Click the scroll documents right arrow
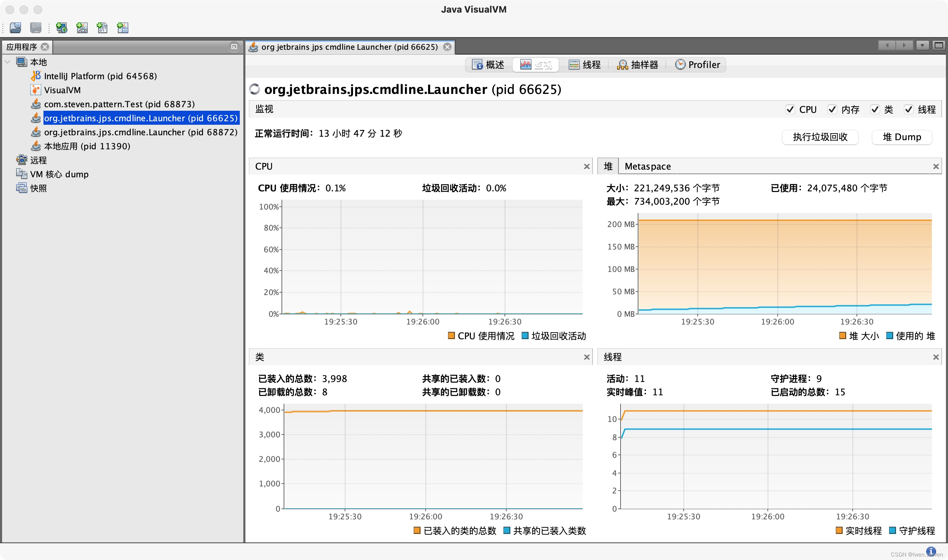 [x=905, y=45]
